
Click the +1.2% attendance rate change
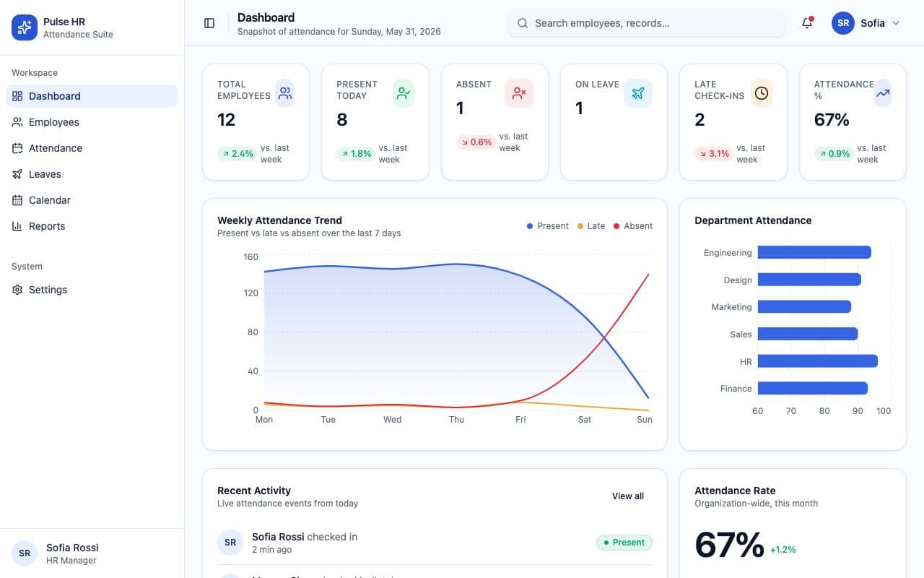click(x=783, y=550)
